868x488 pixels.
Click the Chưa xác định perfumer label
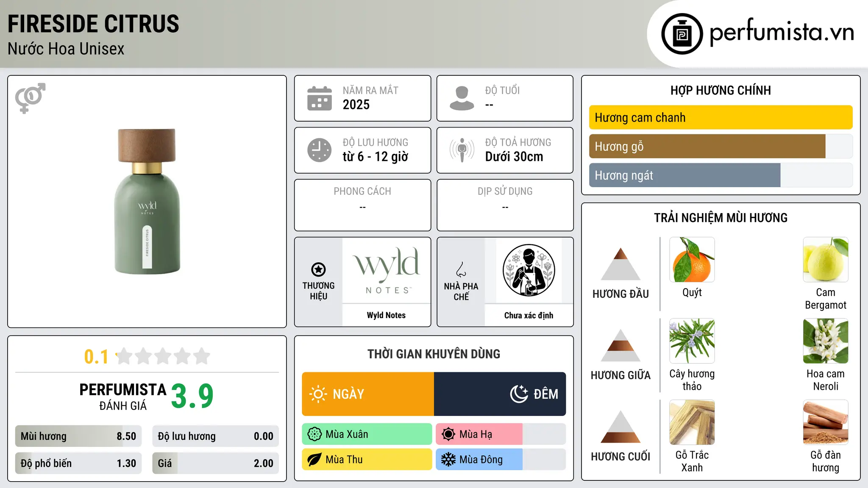tap(529, 315)
